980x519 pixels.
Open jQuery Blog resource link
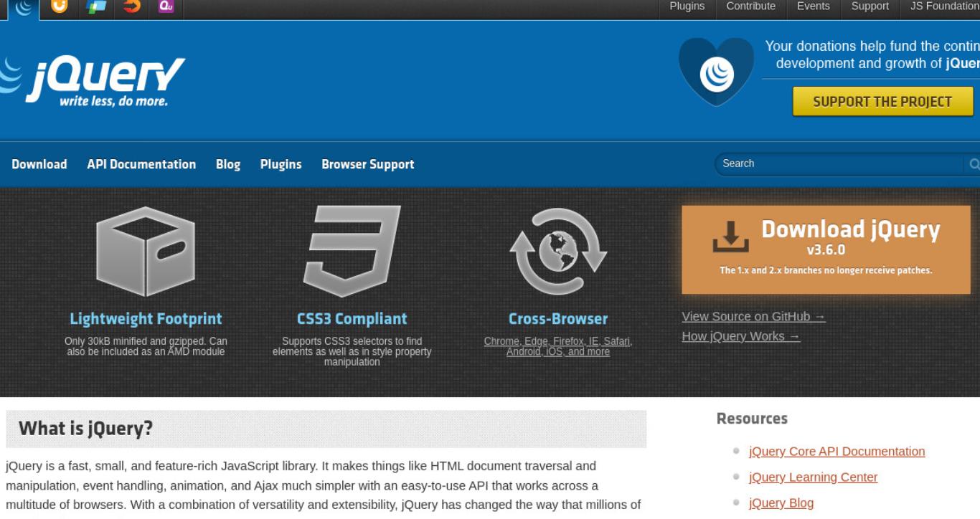click(781, 503)
